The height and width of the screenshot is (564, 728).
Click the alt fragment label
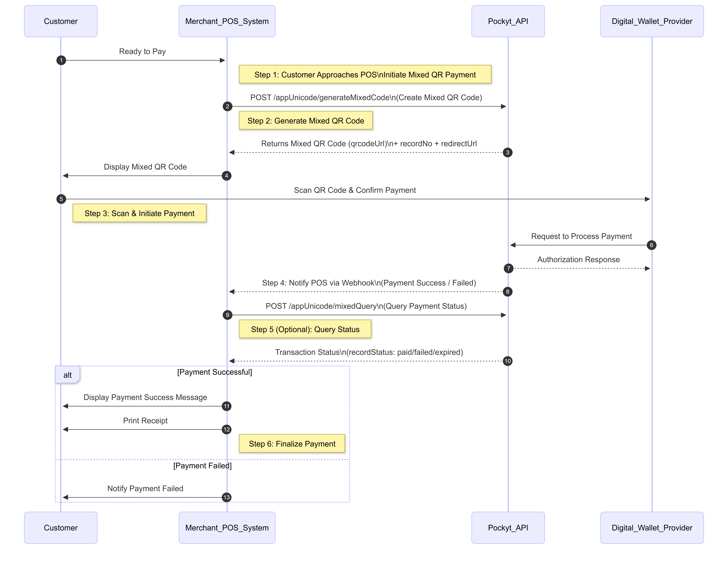click(67, 375)
